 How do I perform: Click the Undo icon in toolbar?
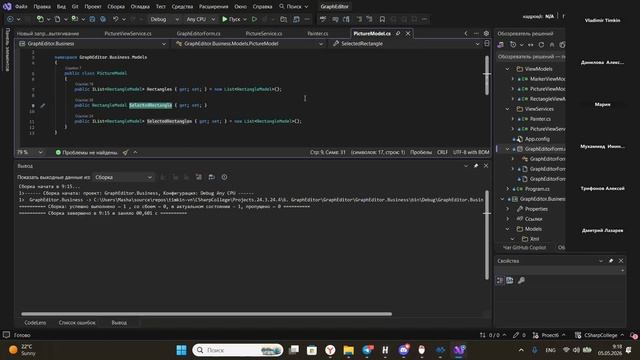116,19
